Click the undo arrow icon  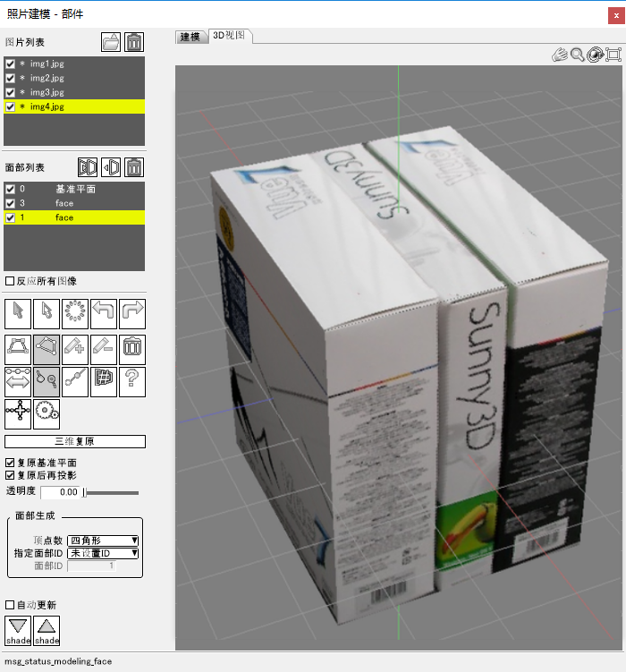coord(104,314)
